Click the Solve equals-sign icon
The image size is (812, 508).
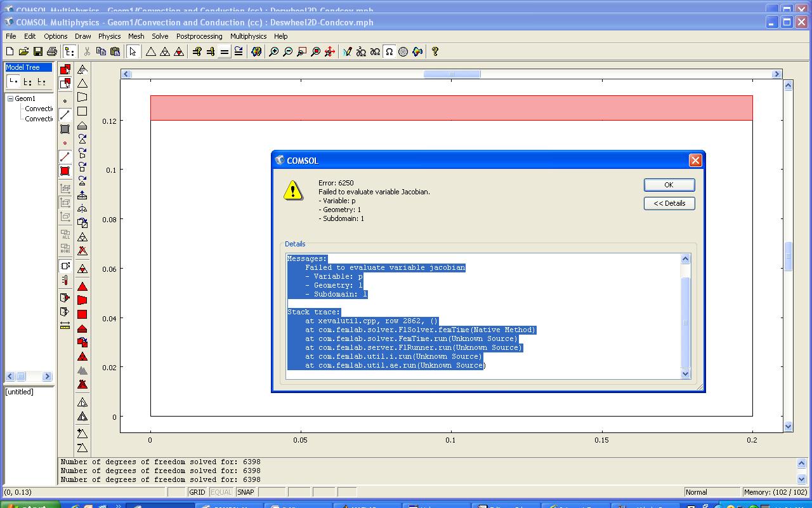point(224,51)
